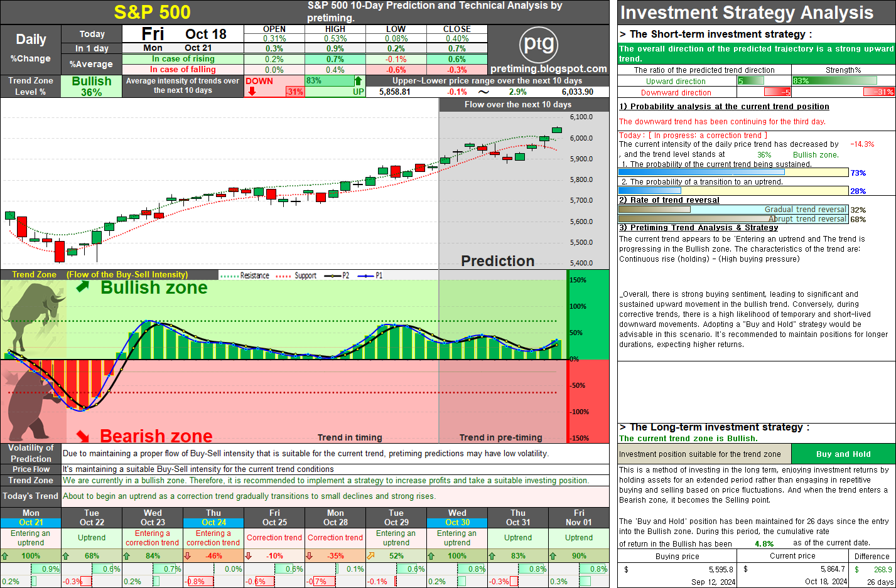Click the Sep 12, 2024 date

[713, 582]
